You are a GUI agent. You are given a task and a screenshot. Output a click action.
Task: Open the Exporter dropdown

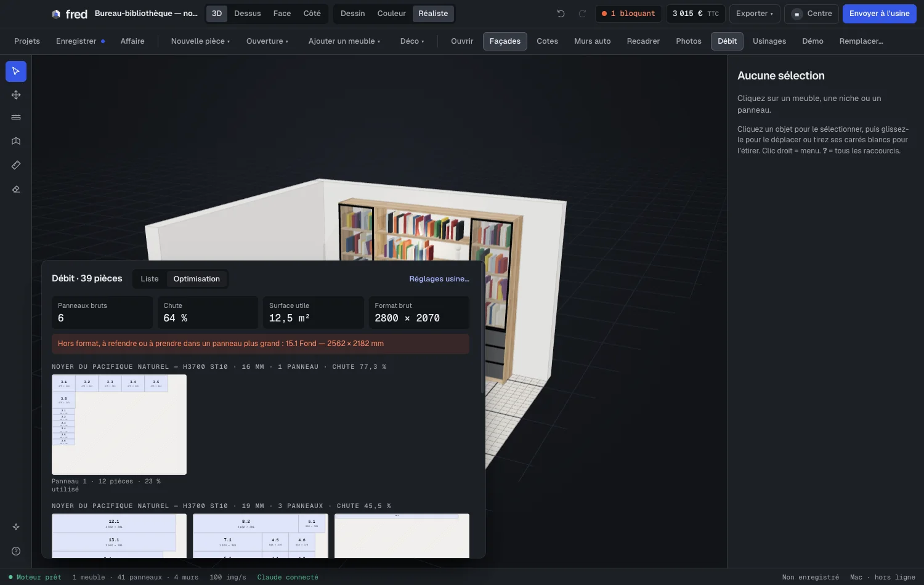click(755, 14)
